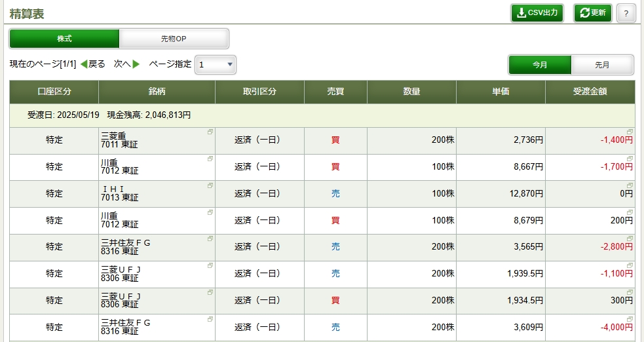Open detail icon above -1,700円 amount

point(630,159)
